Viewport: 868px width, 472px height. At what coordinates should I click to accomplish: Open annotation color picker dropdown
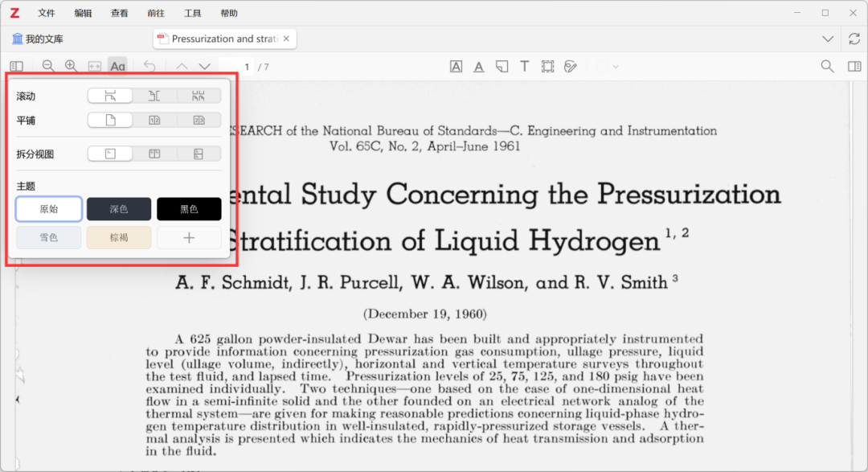point(608,67)
